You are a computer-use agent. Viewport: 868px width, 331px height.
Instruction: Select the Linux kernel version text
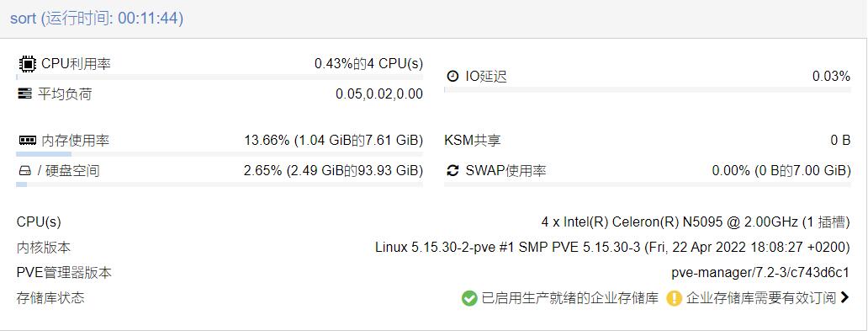[x=612, y=248]
